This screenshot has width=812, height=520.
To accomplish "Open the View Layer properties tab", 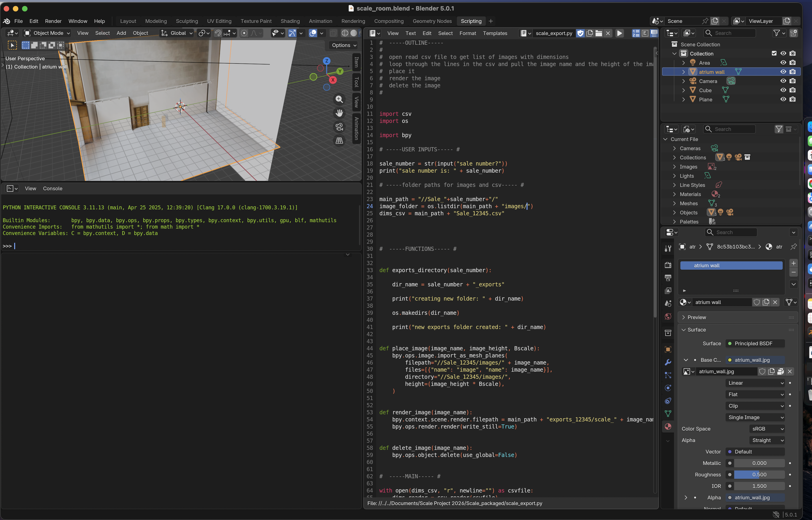I will coord(668,290).
